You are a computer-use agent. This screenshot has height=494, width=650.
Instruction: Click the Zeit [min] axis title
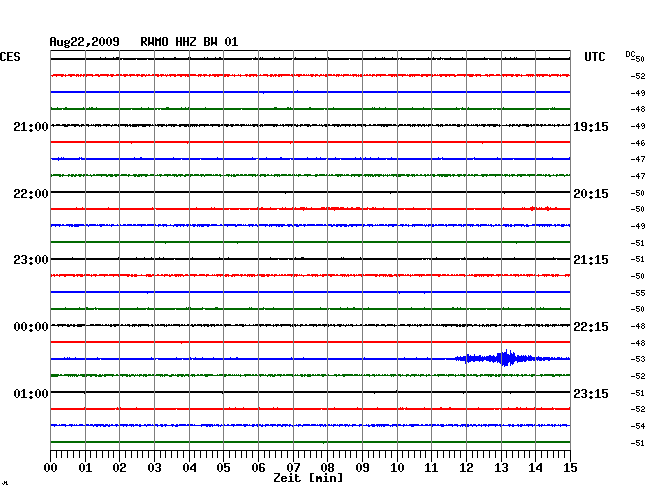pyautogui.click(x=308, y=478)
